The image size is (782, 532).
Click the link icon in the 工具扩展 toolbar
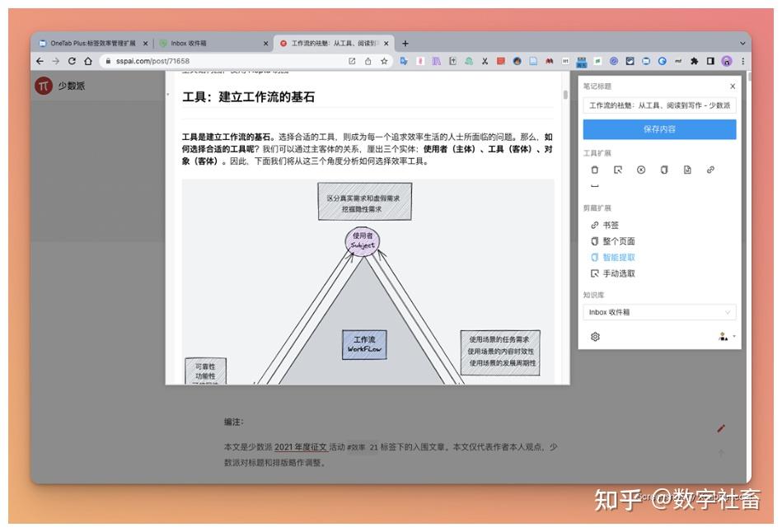pyautogui.click(x=709, y=169)
